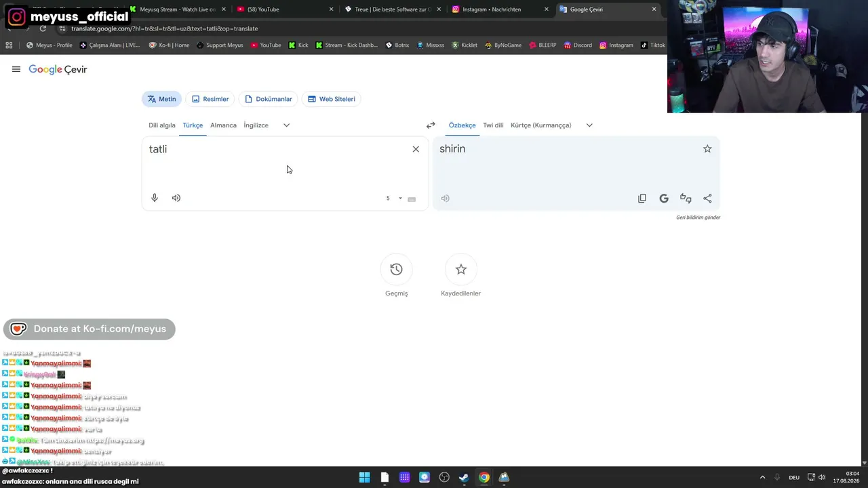Open the Botrix bookmark
This screenshot has width=868, height=488.
coord(397,45)
